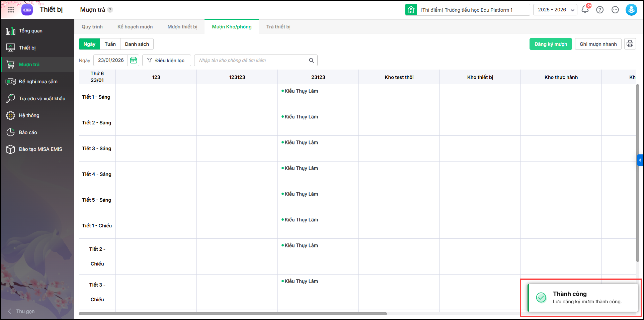Switch to Danh sách view
Image resolution: width=644 pixels, height=320 pixels.
coord(137,44)
